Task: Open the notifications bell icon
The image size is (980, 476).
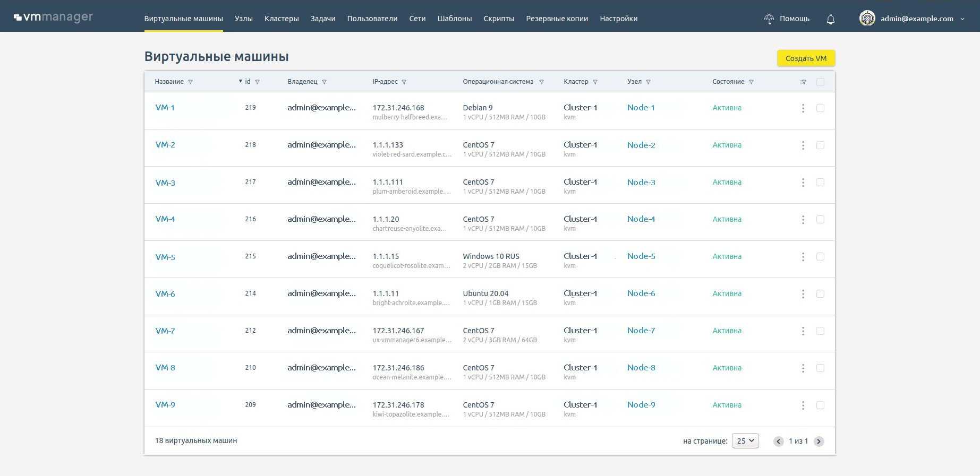Action: coord(831,19)
